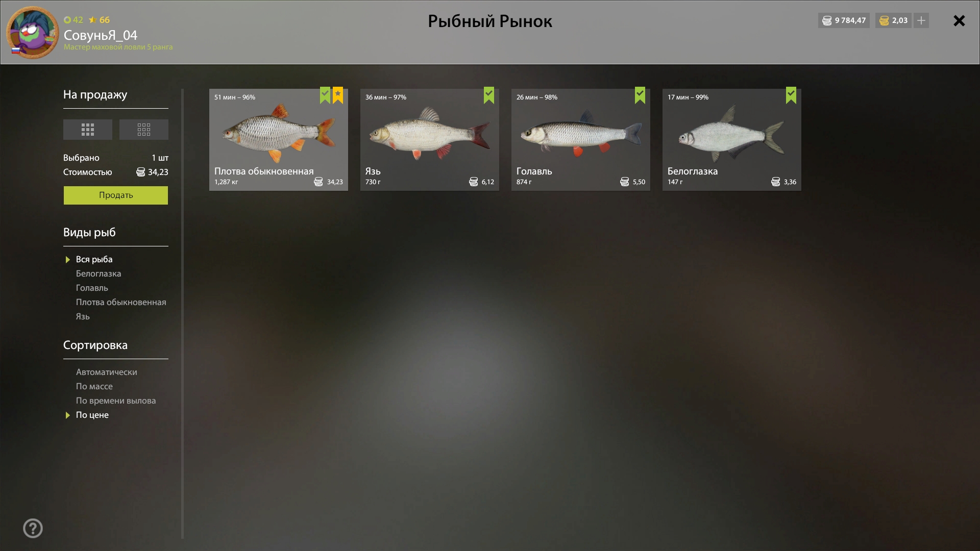This screenshot has height=551, width=980.
Task: Select the Вся рыба filter
Action: click(x=94, y=259)
